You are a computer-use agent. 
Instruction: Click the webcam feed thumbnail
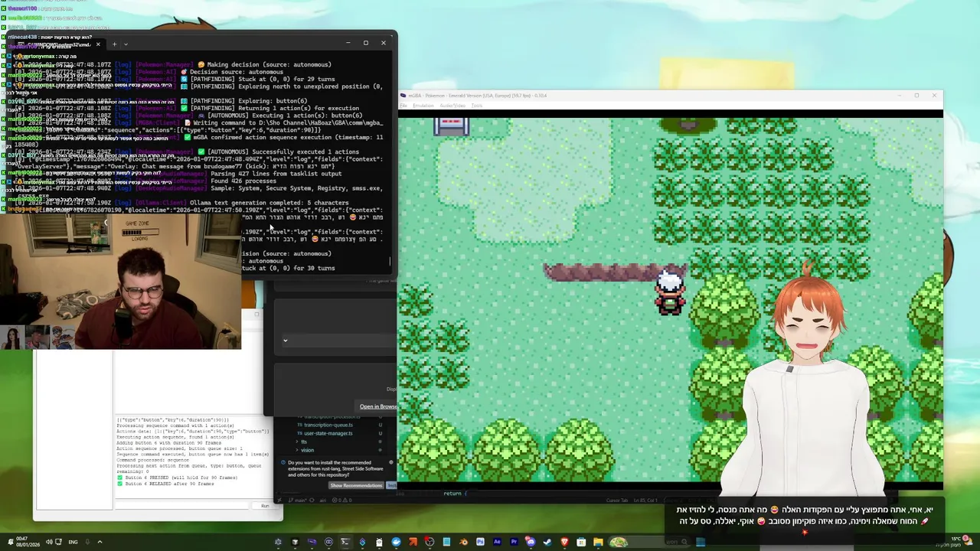(120, 282)
